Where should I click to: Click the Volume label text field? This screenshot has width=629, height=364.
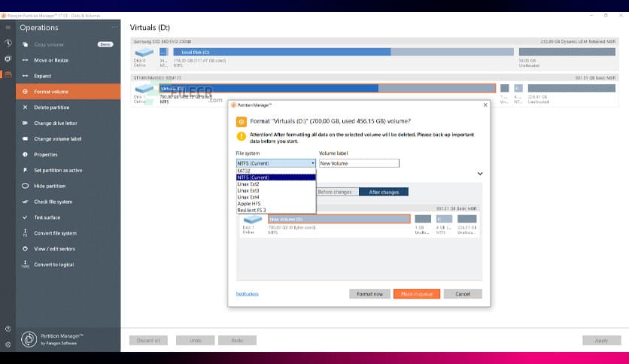point(359,163)
